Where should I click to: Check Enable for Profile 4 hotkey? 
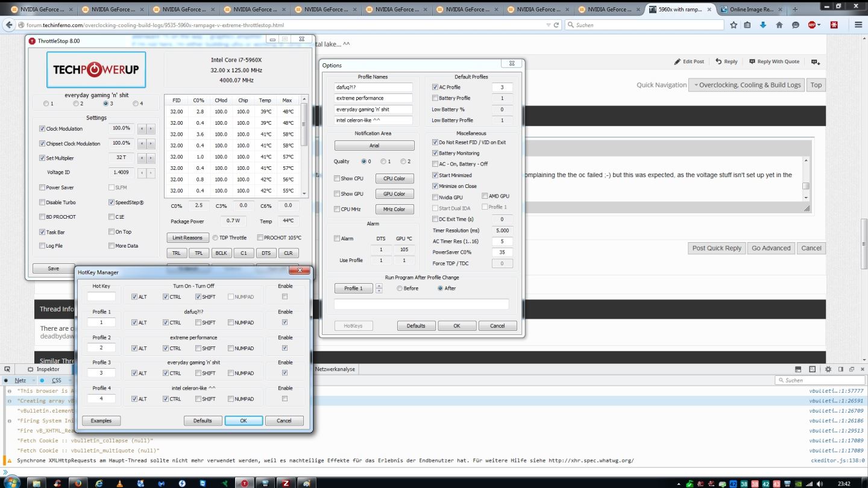(x=285, y=398)
